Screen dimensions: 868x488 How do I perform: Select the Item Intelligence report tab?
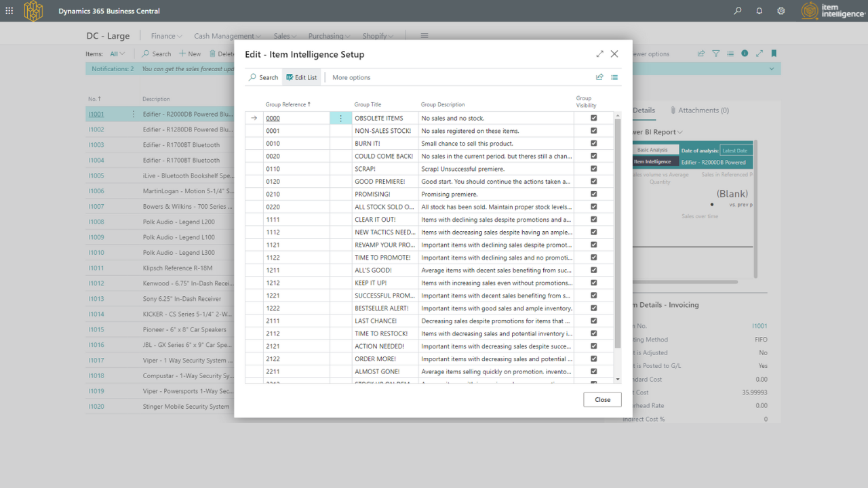pyautogui.click(x=652, y=162)
